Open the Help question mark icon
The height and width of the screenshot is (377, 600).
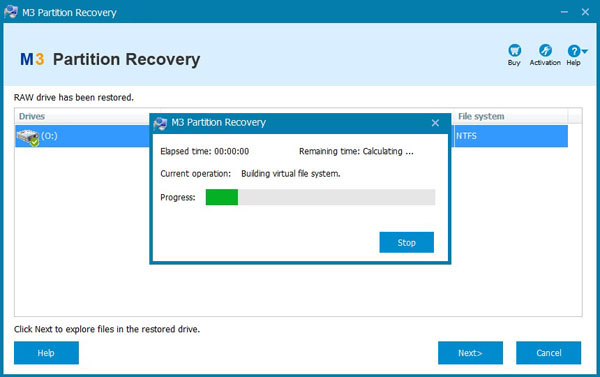pyautogui.click(x=574, y=51)
